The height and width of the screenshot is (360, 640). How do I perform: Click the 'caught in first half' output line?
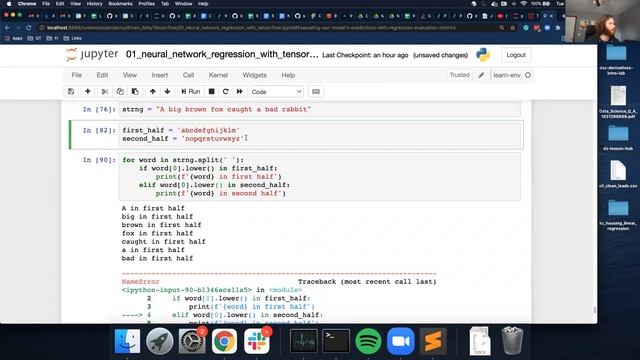pyautogui.click(x=163, y=242)
